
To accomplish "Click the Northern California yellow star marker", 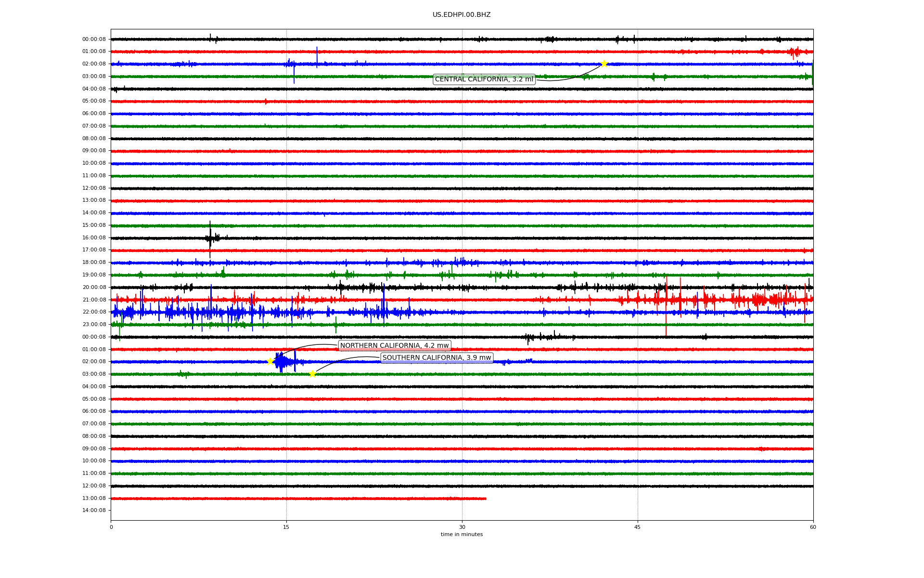I will tap(270, 361).
